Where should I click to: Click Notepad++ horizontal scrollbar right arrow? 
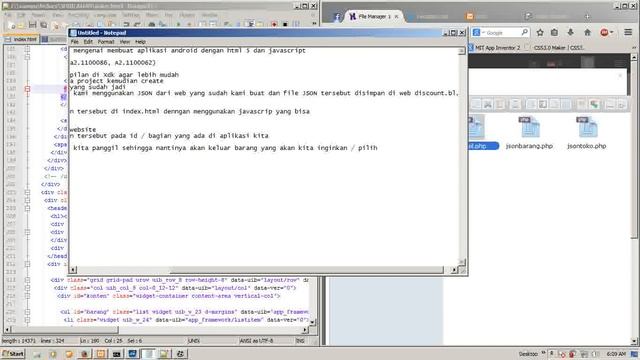[x=305, y=330]
